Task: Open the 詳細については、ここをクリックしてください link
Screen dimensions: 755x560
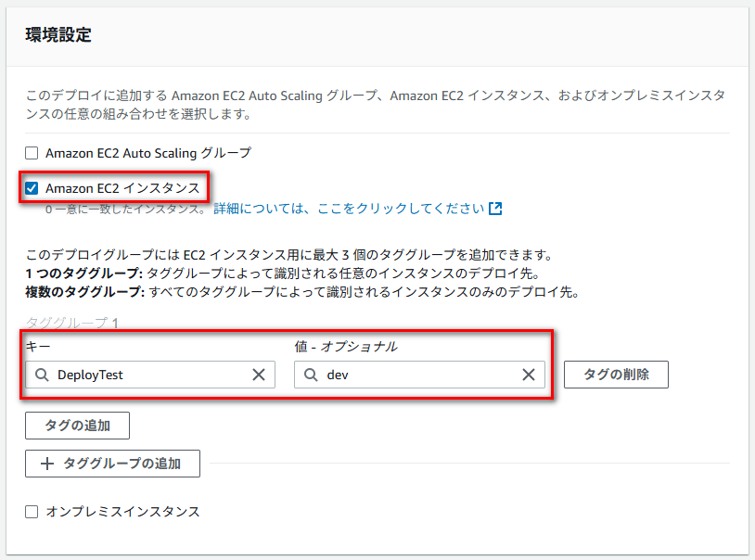Action: (x=349, y=209)
